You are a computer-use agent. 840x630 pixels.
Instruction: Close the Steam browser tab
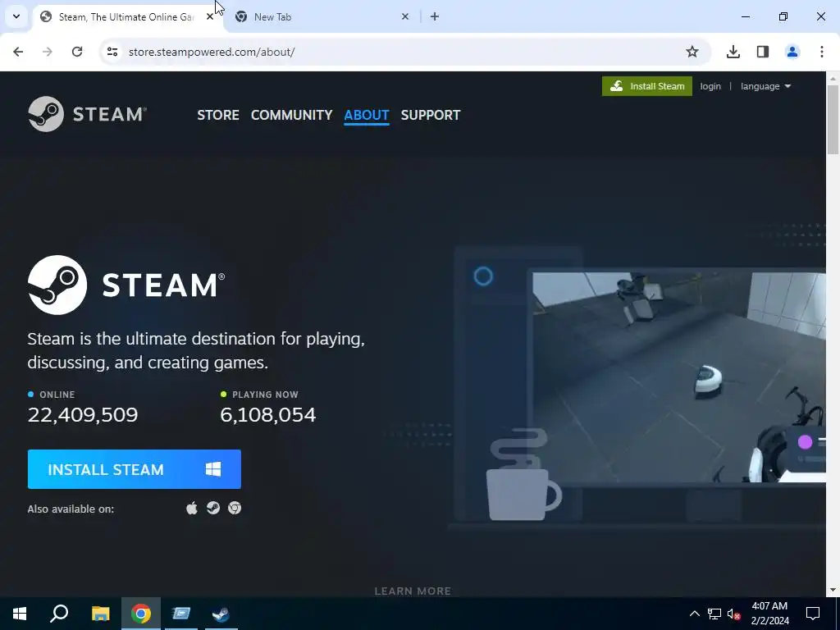pos(210,17)
